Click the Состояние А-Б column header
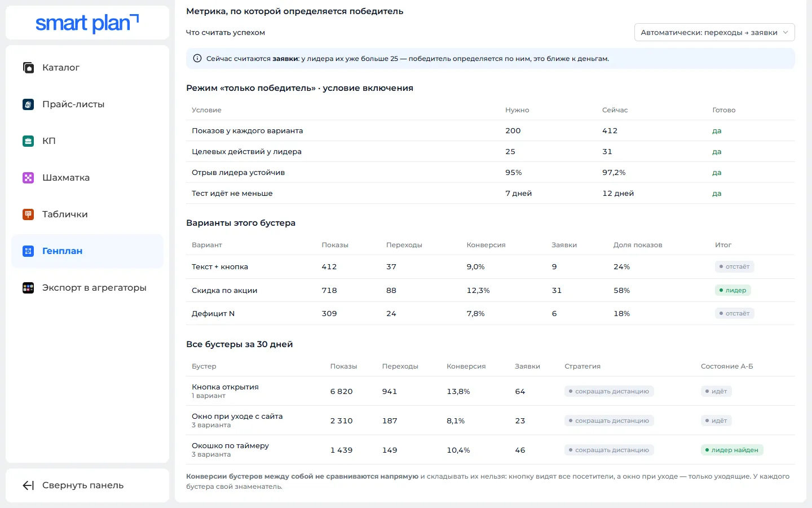The height and width of the screenshot is (508, 812). [x=727, y=366]
